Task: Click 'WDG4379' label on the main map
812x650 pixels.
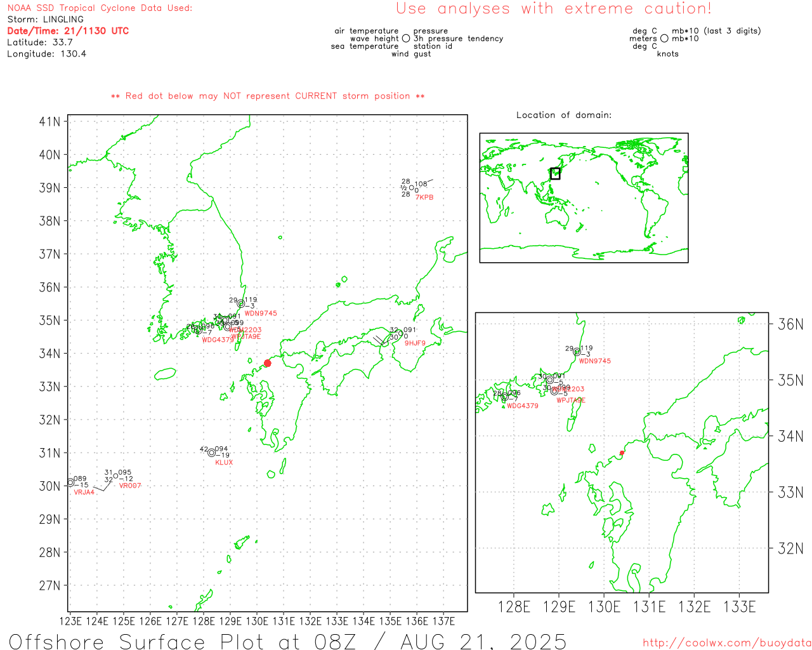Action: coord(218,340)
